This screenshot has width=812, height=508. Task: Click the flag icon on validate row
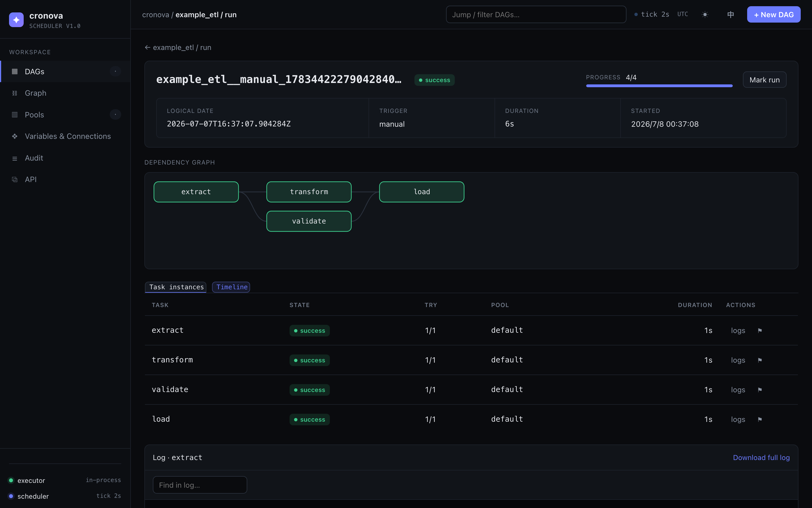tap(760, 390)
